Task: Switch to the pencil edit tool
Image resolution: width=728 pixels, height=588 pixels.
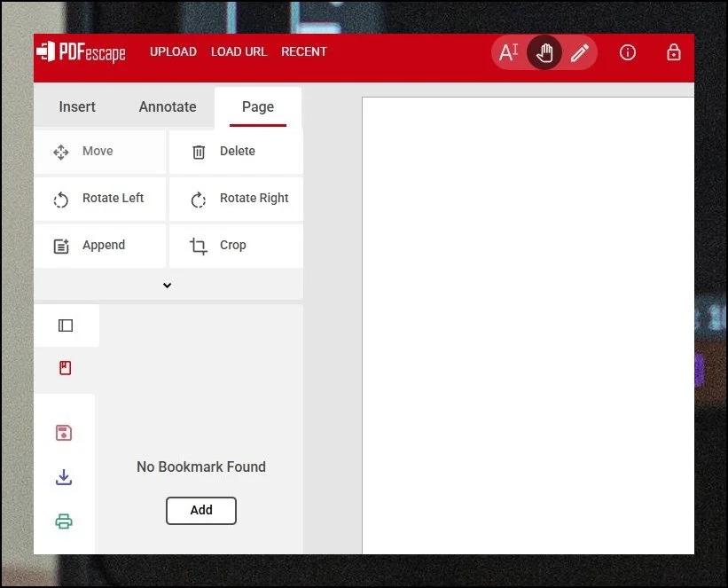Action: click(x=580, y=53)
